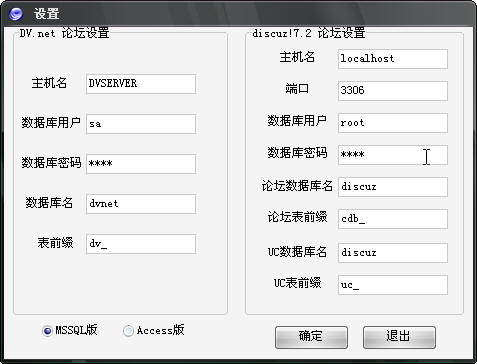This screenshot has width=477, height=364.
Task: Focus the 论坛表前缀 field containing cdb_
Action: [393, 219]
